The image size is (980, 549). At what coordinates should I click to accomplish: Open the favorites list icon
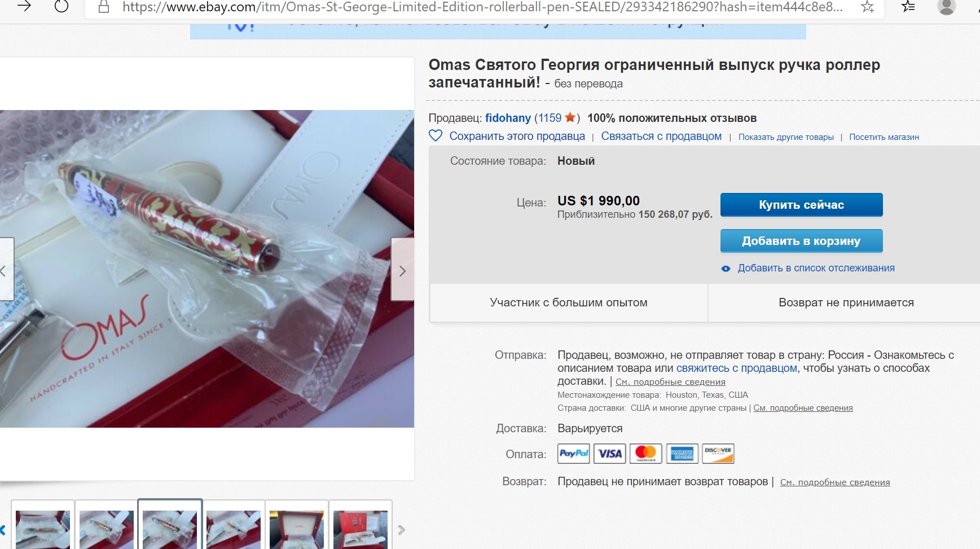[x=908, y=7]
